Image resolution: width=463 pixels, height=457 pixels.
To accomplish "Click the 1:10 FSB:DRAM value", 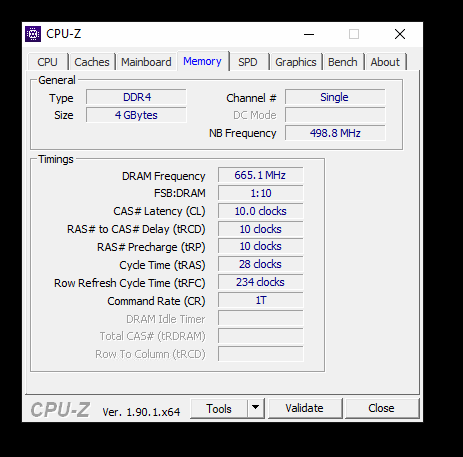I will (261, 193).
